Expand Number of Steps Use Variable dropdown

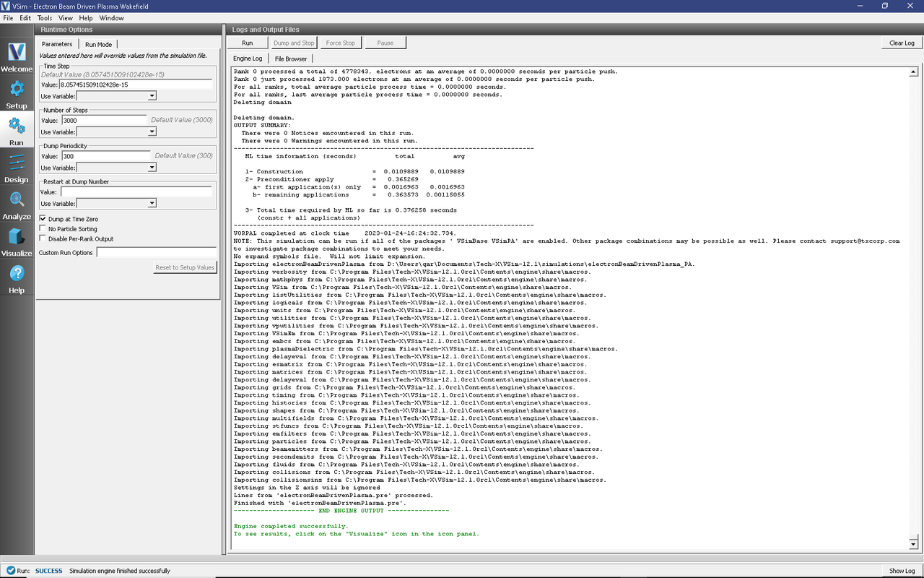point(116,131)
